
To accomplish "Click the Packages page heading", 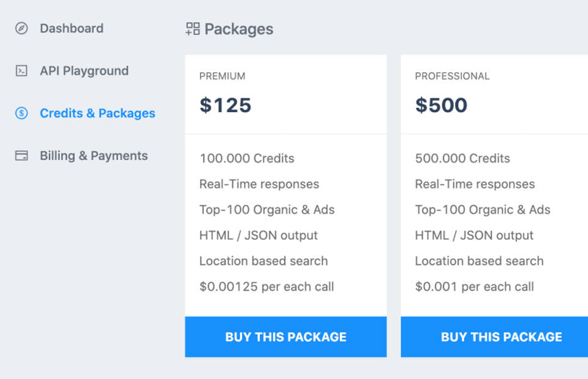I will (239, 29).
